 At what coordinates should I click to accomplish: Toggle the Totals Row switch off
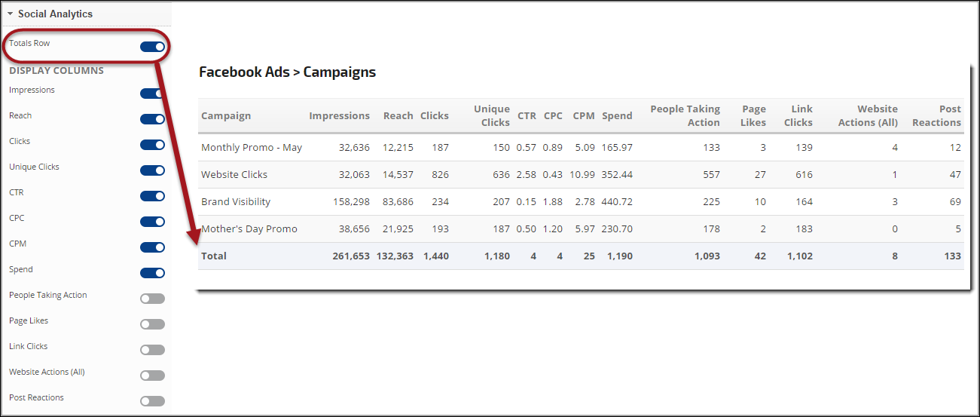tap(152, 47)
